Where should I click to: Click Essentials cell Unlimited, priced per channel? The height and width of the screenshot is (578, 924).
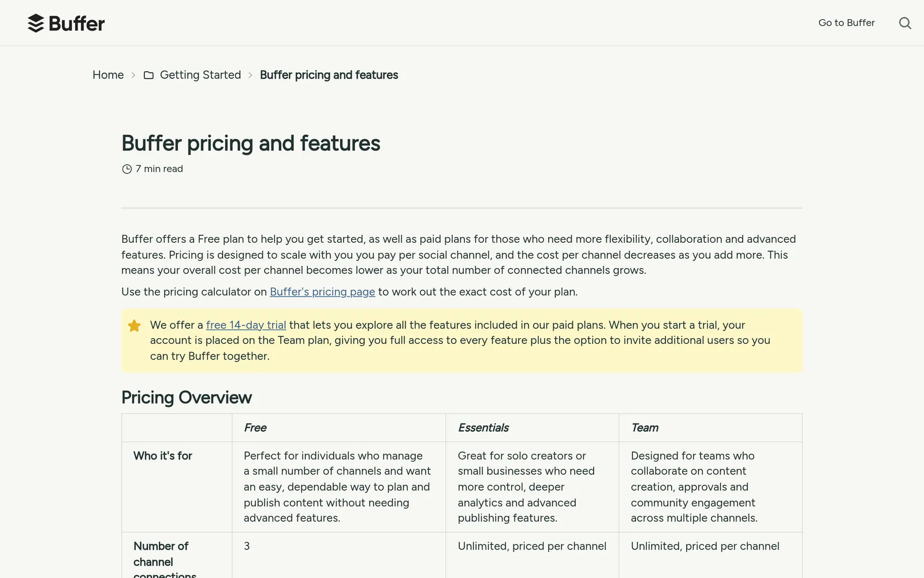pos(532,546)
